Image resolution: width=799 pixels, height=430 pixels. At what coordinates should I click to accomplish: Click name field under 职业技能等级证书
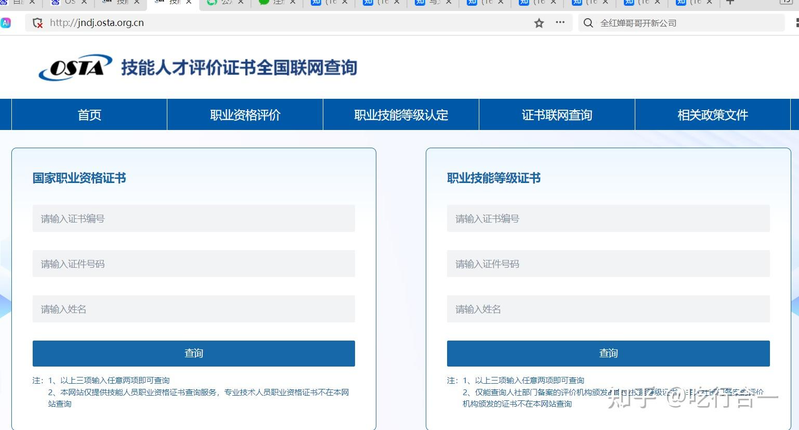(x=608, y=309)
